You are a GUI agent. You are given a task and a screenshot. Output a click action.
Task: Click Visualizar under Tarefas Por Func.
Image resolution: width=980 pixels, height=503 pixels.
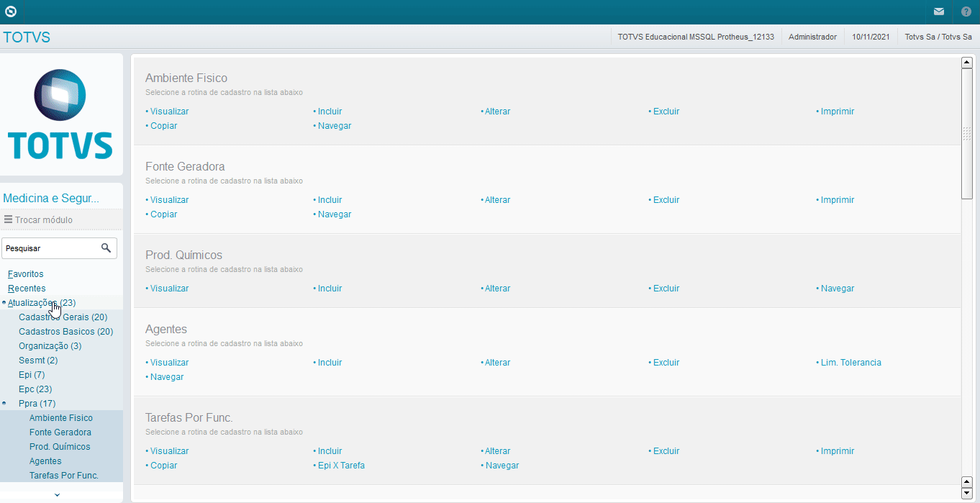(169, 451)
